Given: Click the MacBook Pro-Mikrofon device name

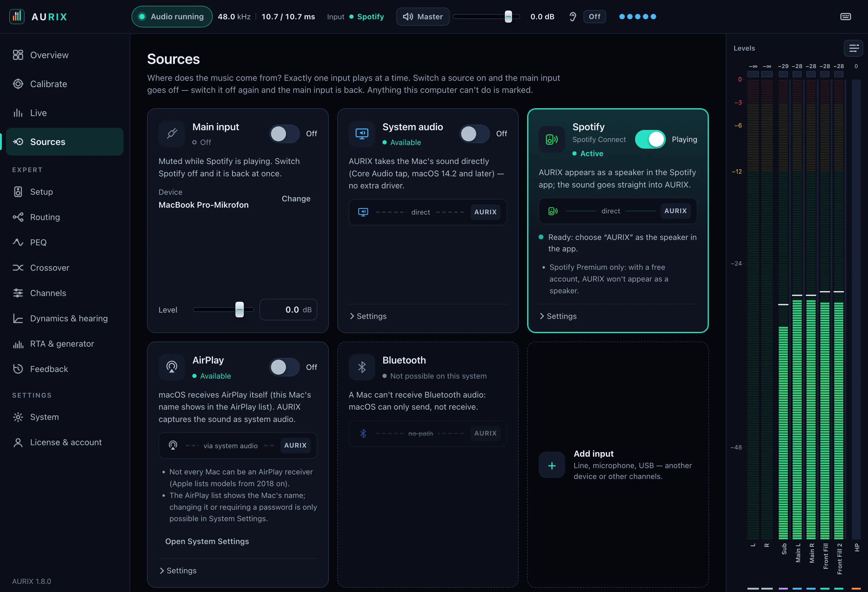Looking at the screenshot, I should click(x=203, y=205).
